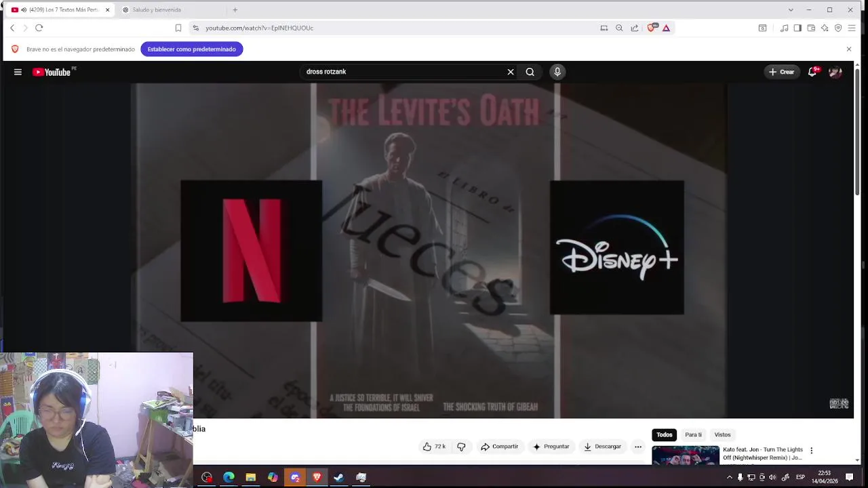868x488 pixels.
Task: Dismiss the default browser notification bar
Action: click(848, 49)
